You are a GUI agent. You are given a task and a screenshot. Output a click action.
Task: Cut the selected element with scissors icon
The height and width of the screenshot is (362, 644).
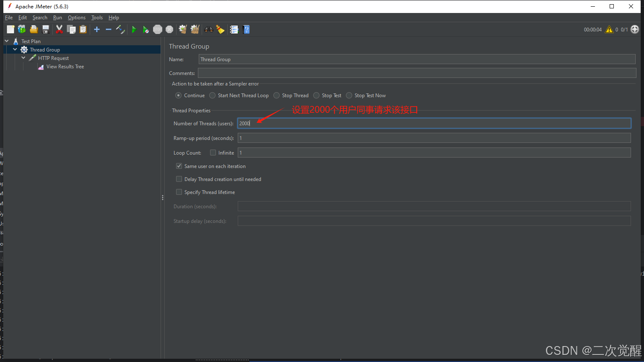[x=59, y=29]
